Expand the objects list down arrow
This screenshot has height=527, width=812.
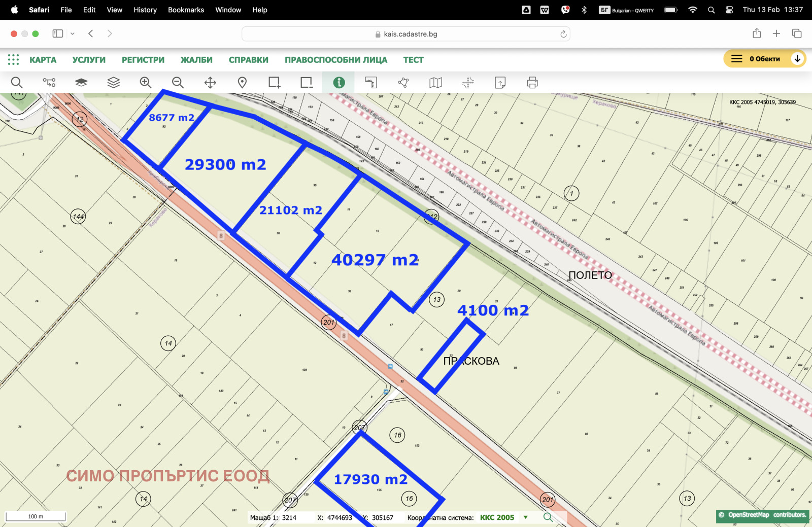tap(797, 59)
